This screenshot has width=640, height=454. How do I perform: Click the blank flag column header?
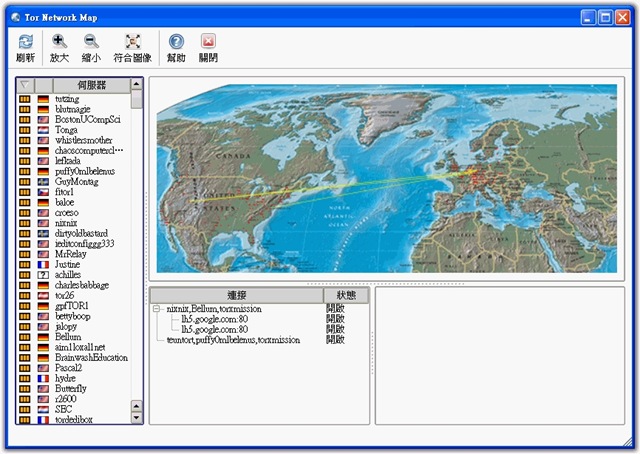(x=44, y=85)
